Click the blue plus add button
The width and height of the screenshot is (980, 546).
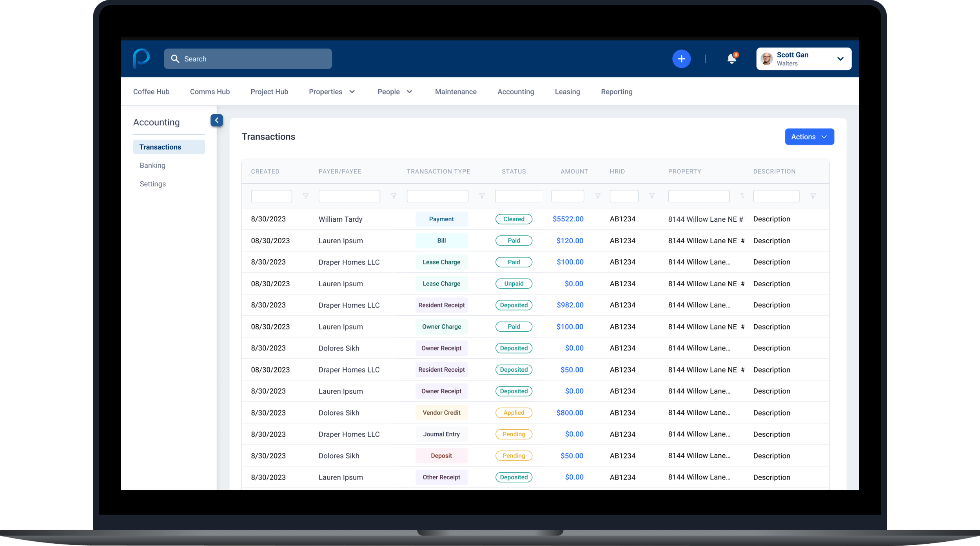click(x=681, y=59)
